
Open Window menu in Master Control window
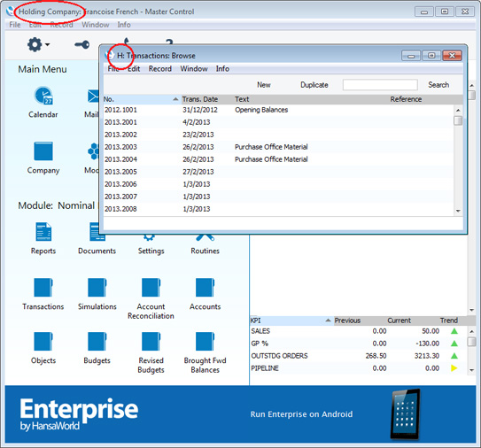96,25
